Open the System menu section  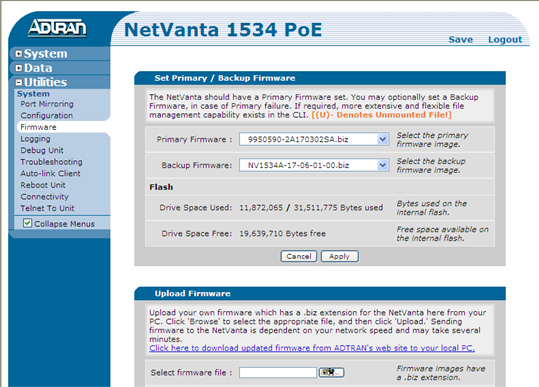(45, 54)
